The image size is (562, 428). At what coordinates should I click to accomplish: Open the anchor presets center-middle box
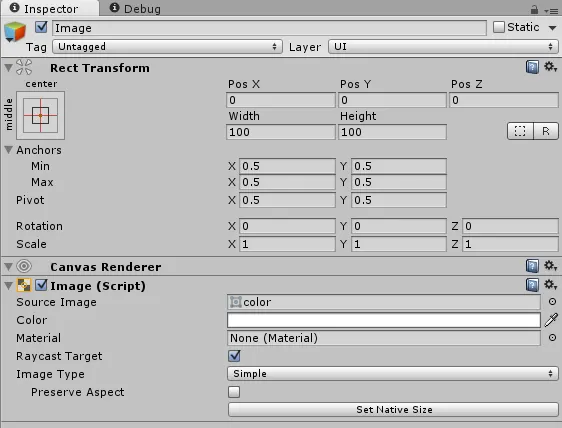(x=41, y=115)
